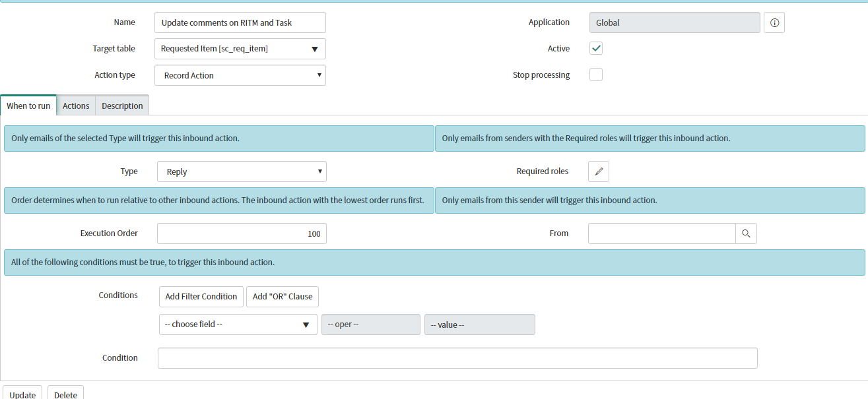Viewport: 868px width, 399px height.
Task: Click the Condition text input field
Action: tap(457, 358)
